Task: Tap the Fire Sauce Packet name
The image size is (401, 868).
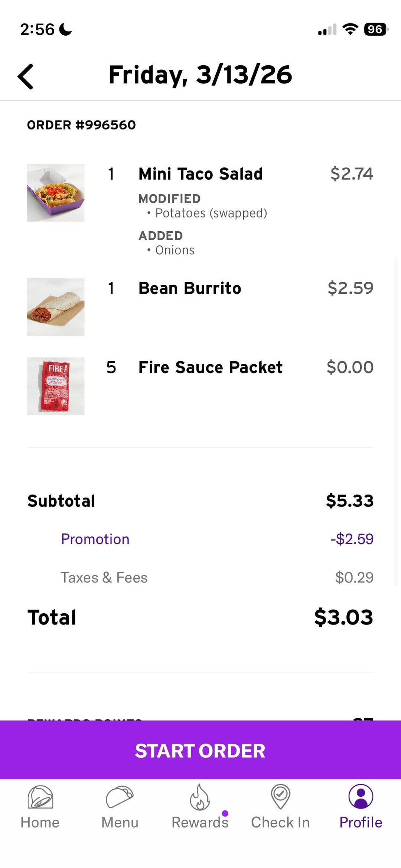Action: coord(210,368)
